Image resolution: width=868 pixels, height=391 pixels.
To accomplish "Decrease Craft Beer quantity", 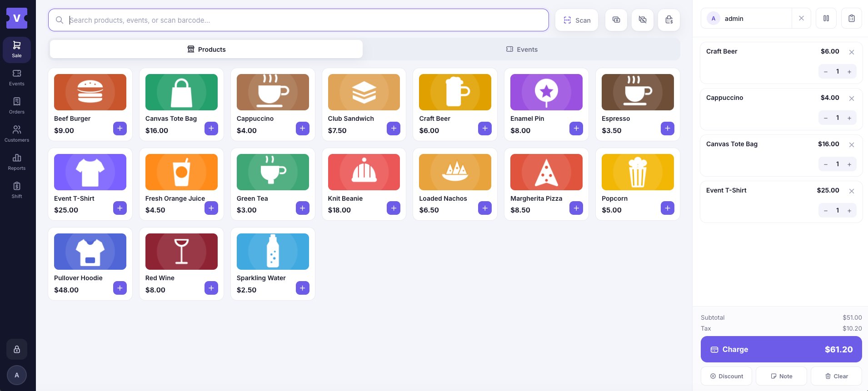I will pyautogui.click(x=826, y=72).
